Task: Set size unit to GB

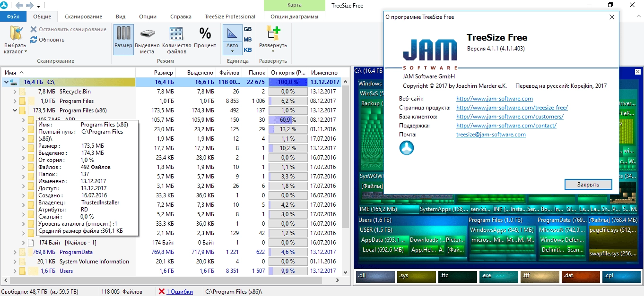Action: [x=248, y=29]
